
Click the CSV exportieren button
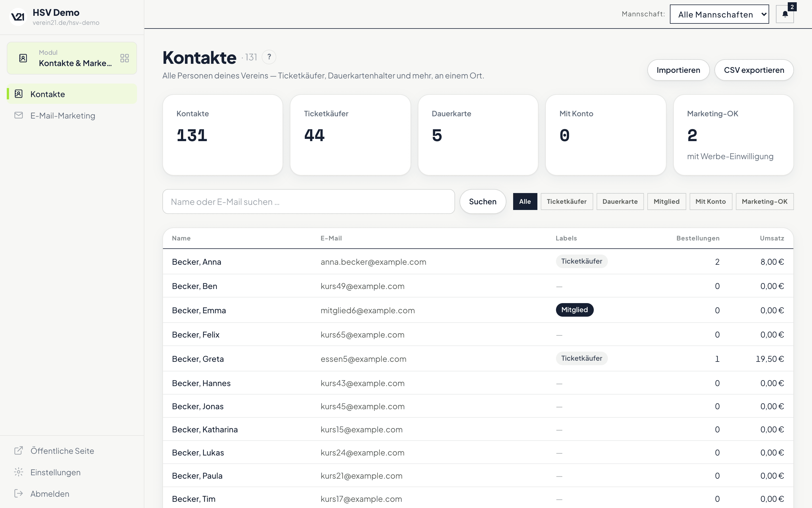pos(754,70)
